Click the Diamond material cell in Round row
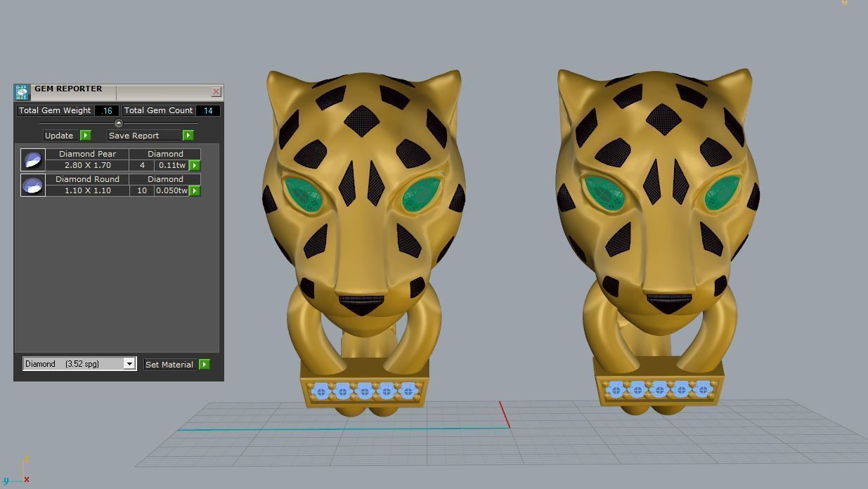The height and width of the screenshot is (489, 868). pyautogui.click(x=165, y=179)
